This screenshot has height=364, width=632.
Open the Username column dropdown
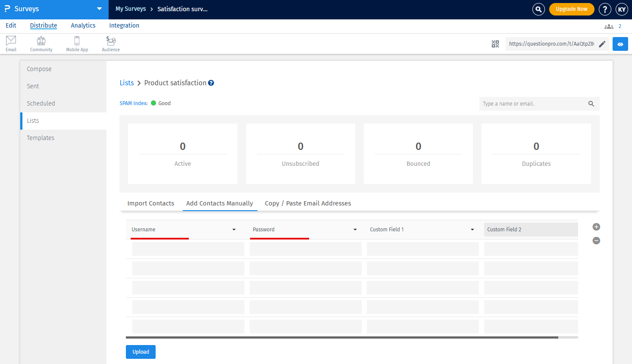coord(234,230)
